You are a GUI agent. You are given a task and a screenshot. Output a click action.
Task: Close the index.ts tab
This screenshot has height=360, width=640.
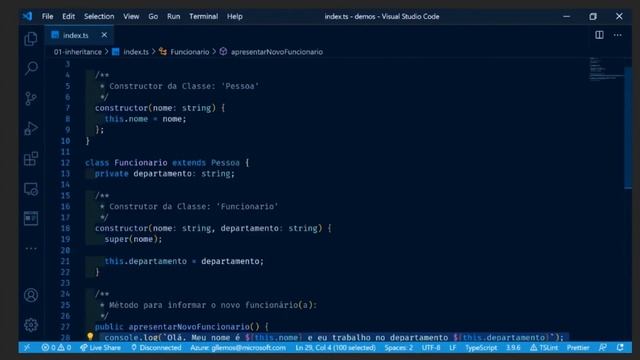click(104, 35)
